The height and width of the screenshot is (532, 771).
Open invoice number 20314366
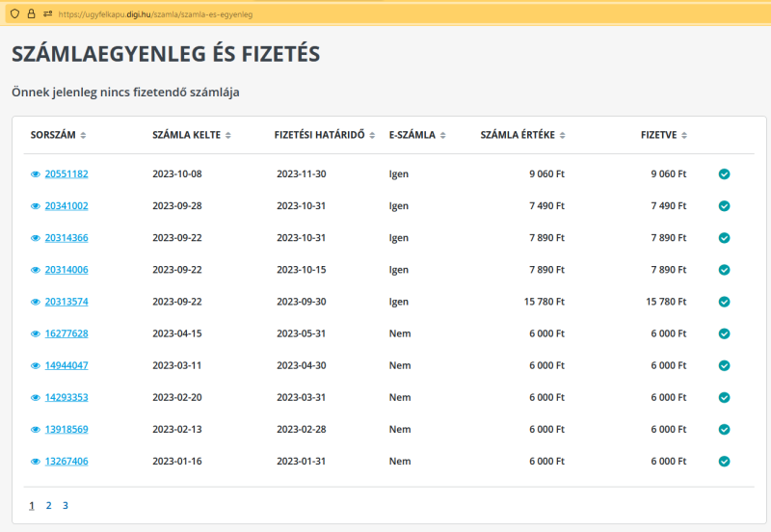pos(66,238)
